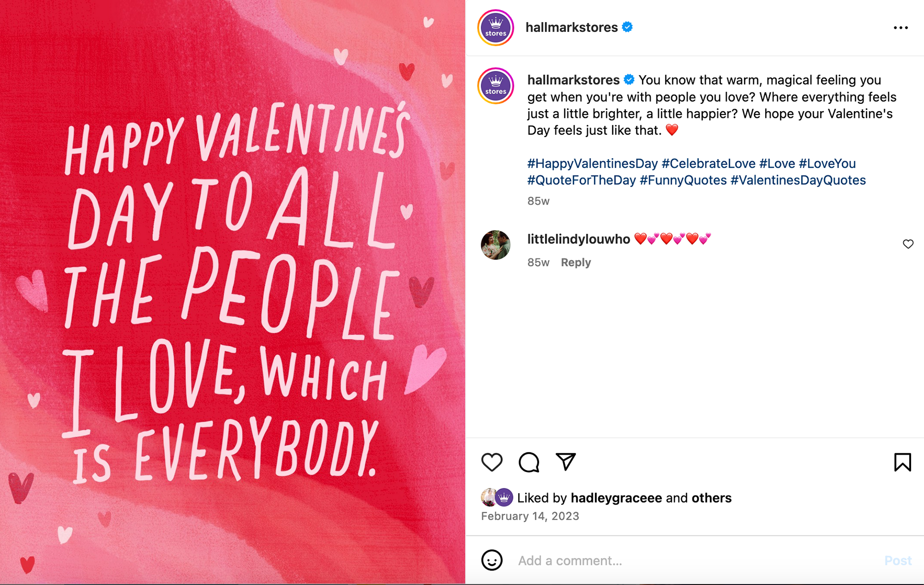The height and width of the screenshot is (585, 924).
Task: Reply to littlelindylouwho's comment
Action: click(x=576, y=263)
